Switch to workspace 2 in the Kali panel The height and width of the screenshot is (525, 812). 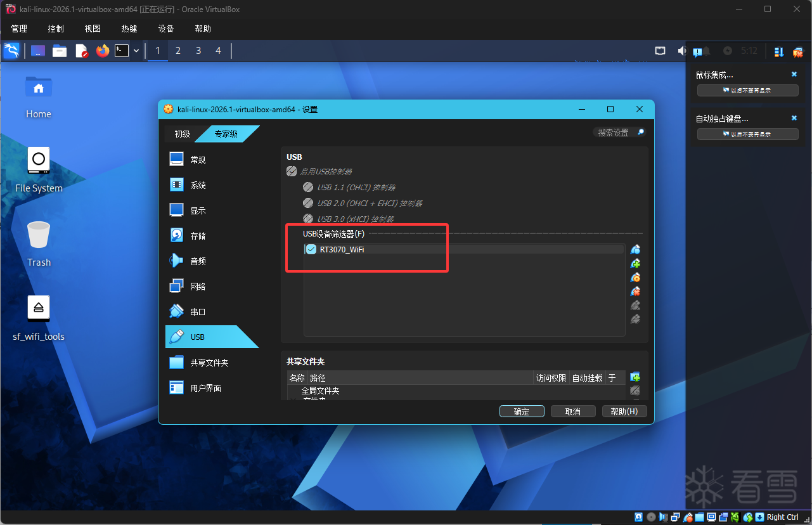coord(178,51)
